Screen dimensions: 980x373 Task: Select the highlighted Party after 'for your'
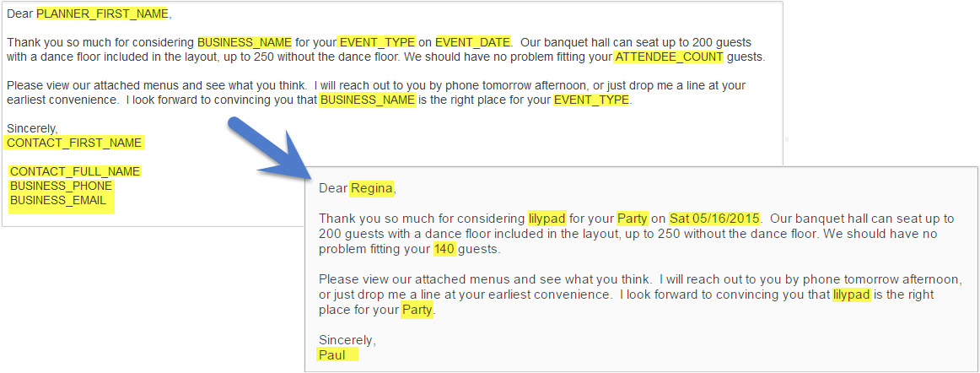point(633,219)
